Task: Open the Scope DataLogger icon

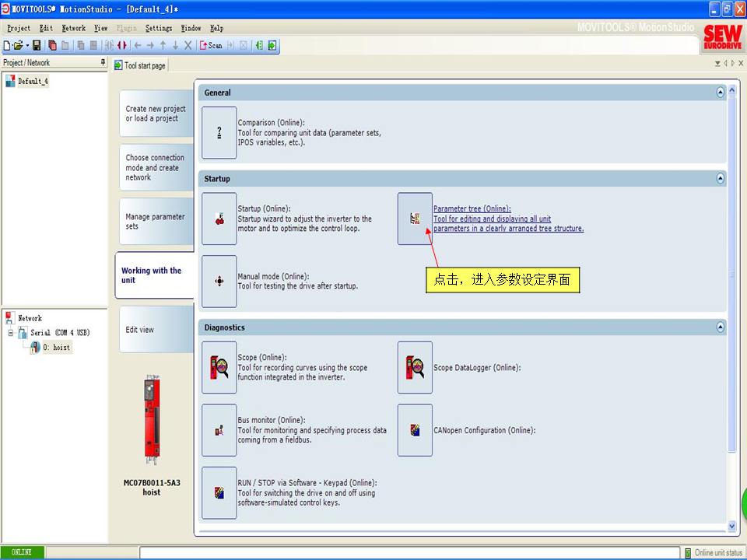Action: coord(415,367)
